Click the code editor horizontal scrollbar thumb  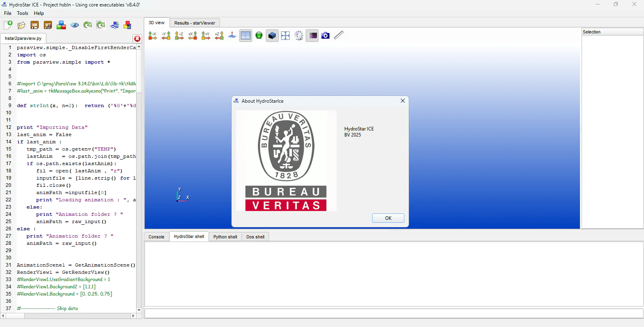[x=15, y=316]
